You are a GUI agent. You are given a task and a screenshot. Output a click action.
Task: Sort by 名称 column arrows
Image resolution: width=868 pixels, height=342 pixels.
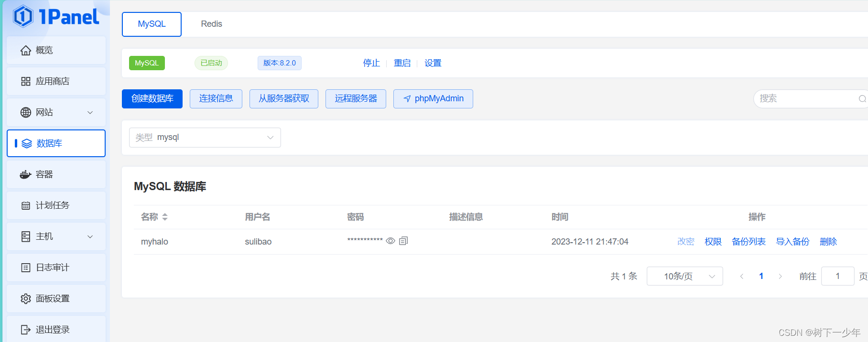(165, 217)
